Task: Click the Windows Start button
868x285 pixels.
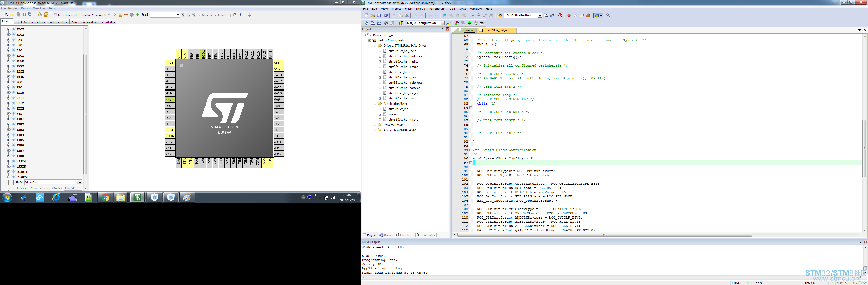Action: coord(7,197)
